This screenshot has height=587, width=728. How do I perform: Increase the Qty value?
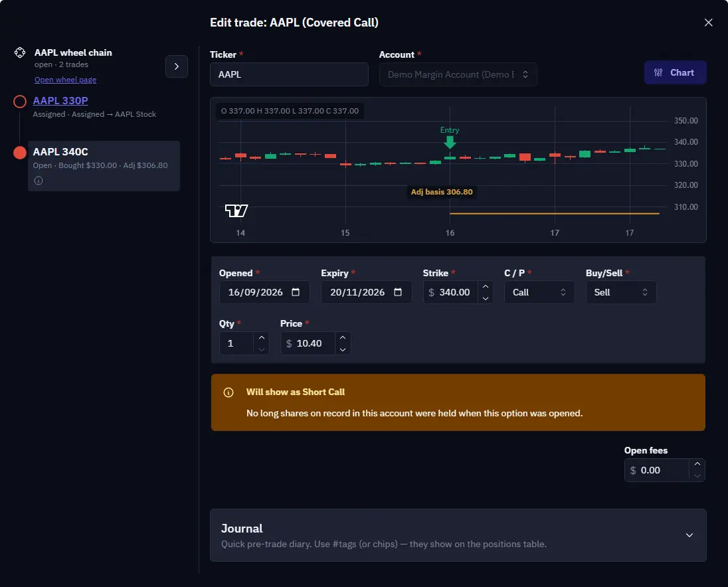click(262, 337)
